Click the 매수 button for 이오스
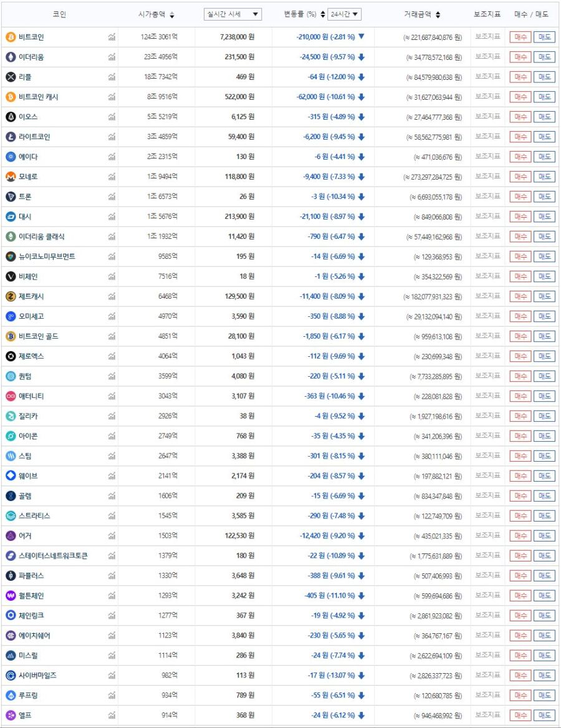The height and width of the screenshot is (728, 561). [520, 117]
